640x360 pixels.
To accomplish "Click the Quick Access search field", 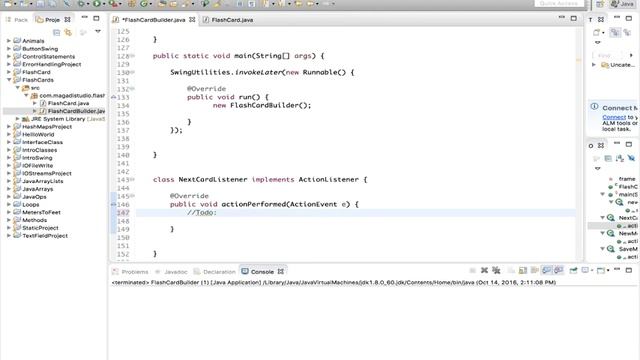I will pyautogui.click(x=558, y=3).
